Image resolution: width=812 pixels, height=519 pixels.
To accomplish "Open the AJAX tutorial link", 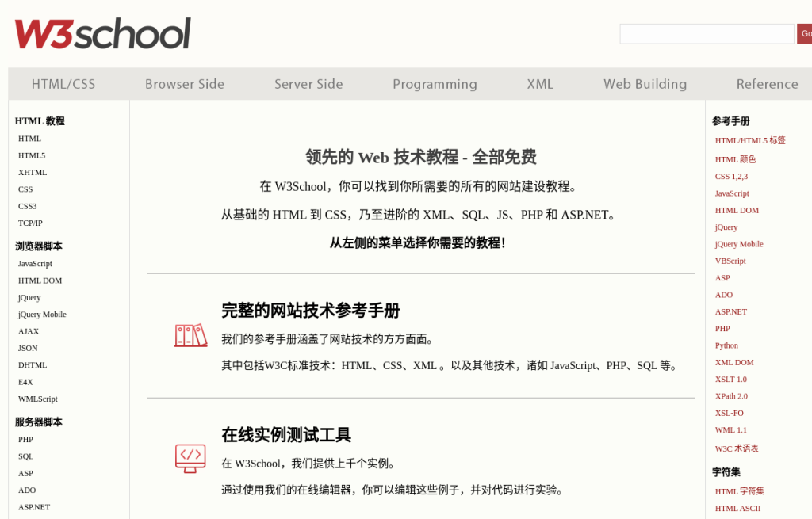I will (29, 331).
